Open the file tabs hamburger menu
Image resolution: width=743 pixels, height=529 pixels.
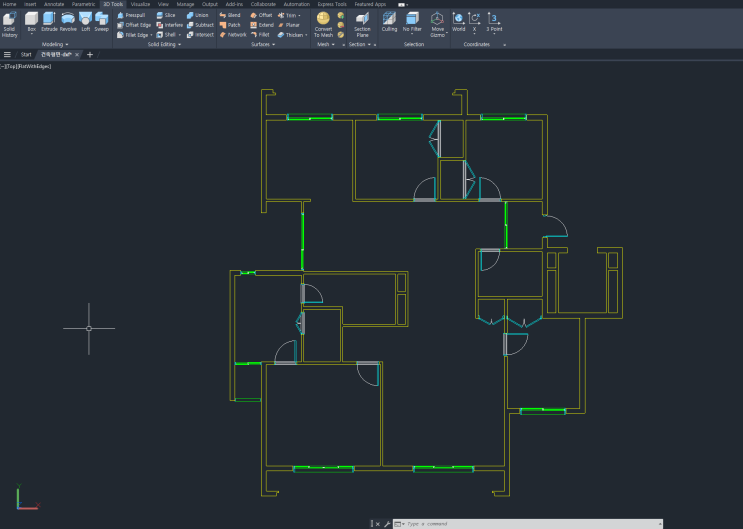(7, 55)
